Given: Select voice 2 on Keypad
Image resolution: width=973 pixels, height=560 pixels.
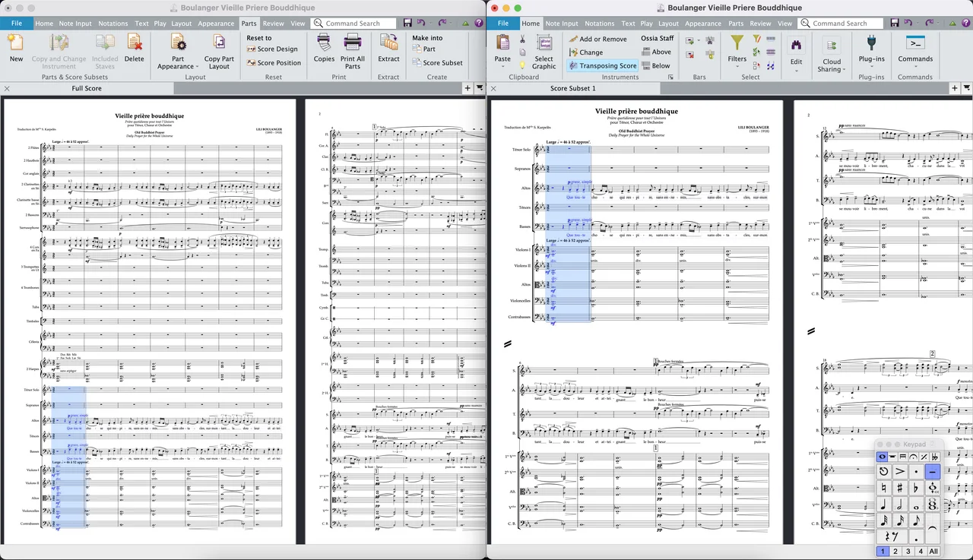Looking at the screenshot, I should tap(895, 552).
